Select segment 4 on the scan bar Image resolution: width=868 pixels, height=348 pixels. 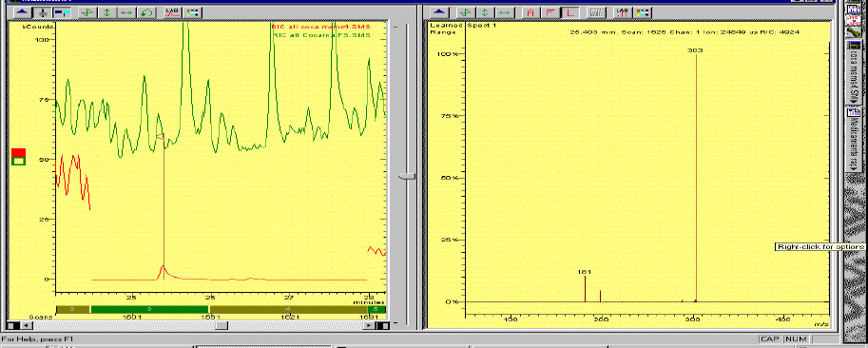click(x=287, y=309)
